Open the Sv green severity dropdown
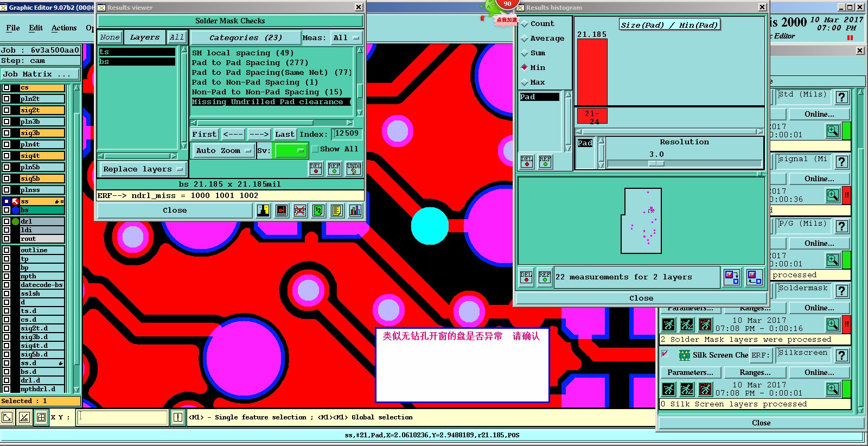The image size is (868, 446). [x=291, y=151]
